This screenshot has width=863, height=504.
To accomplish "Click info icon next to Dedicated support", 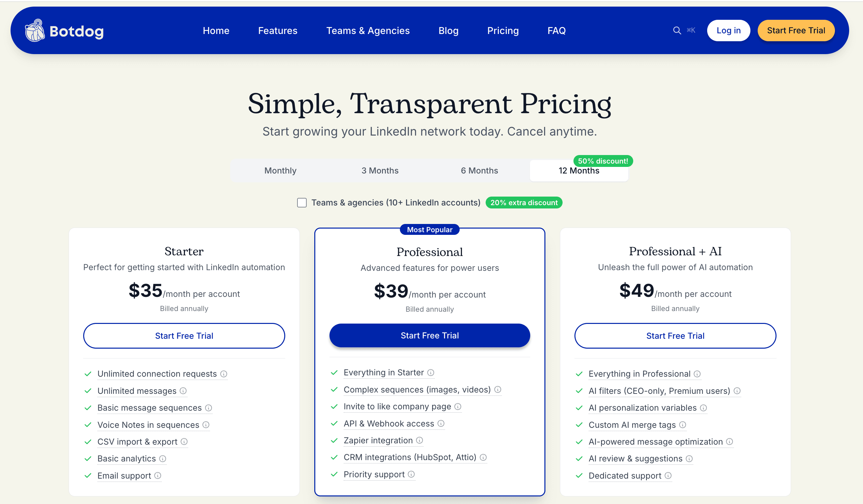I will tap(668, 476).
